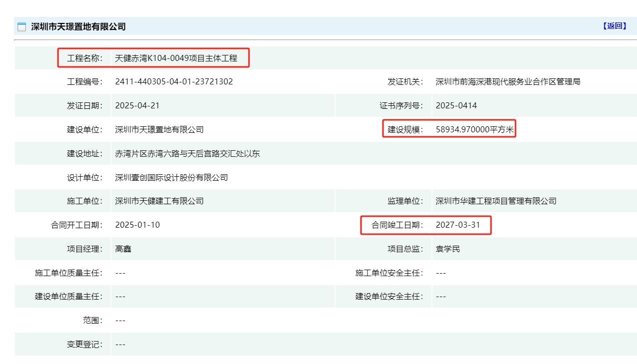The image size is (637, 364).
Task: Click the address 赤湾片区赤湾六路与天后宫路交汇处以东
Action: pyautogui.click(x=187, y=153)
